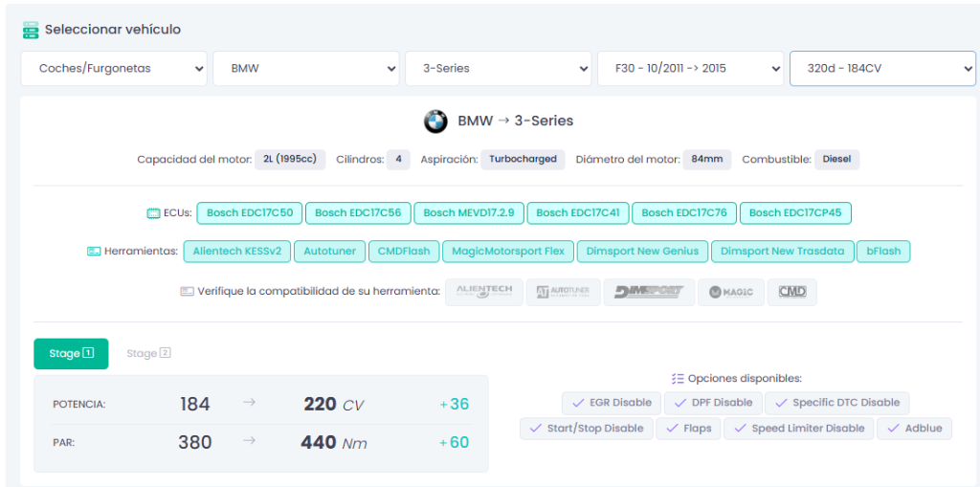Select the Bosch EDC17C76 ECU tag
The height and width of the screenshot is (487, 980).
click(x=684, y=213)
